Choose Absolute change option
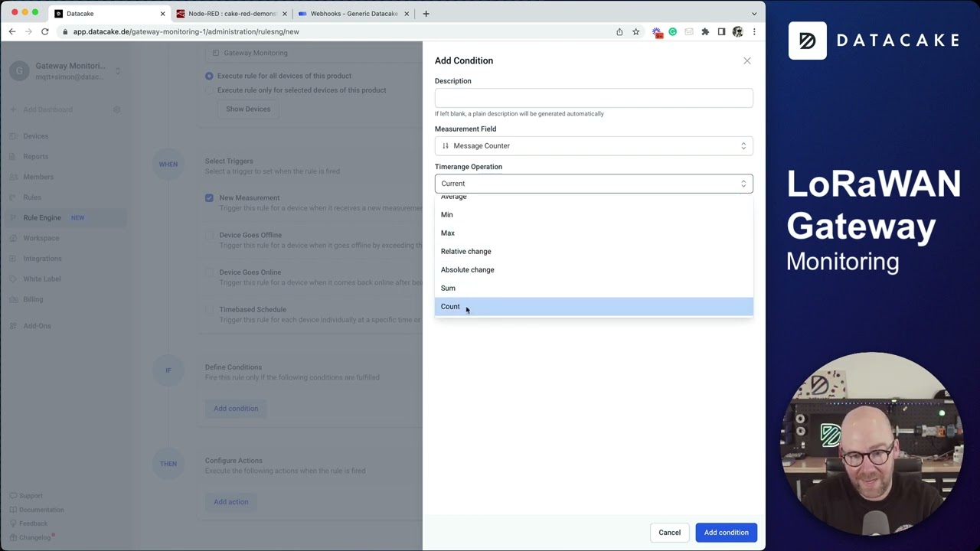 pos(593,269)
